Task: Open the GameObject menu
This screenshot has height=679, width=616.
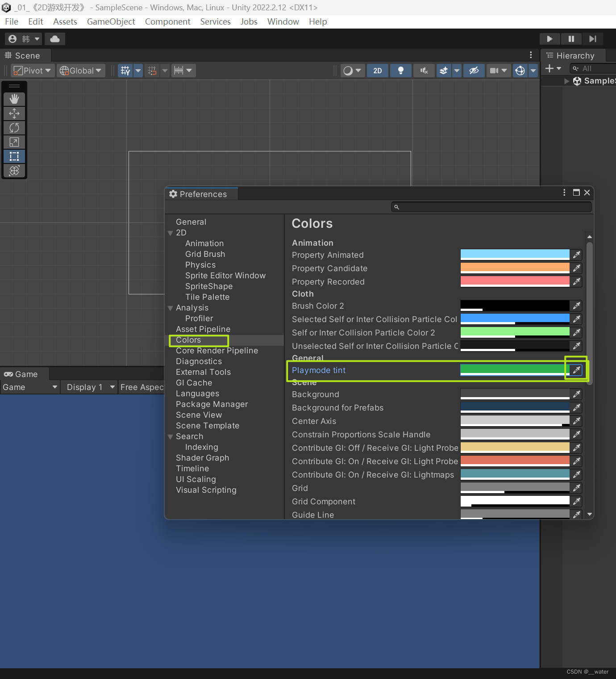Action: 111,21
